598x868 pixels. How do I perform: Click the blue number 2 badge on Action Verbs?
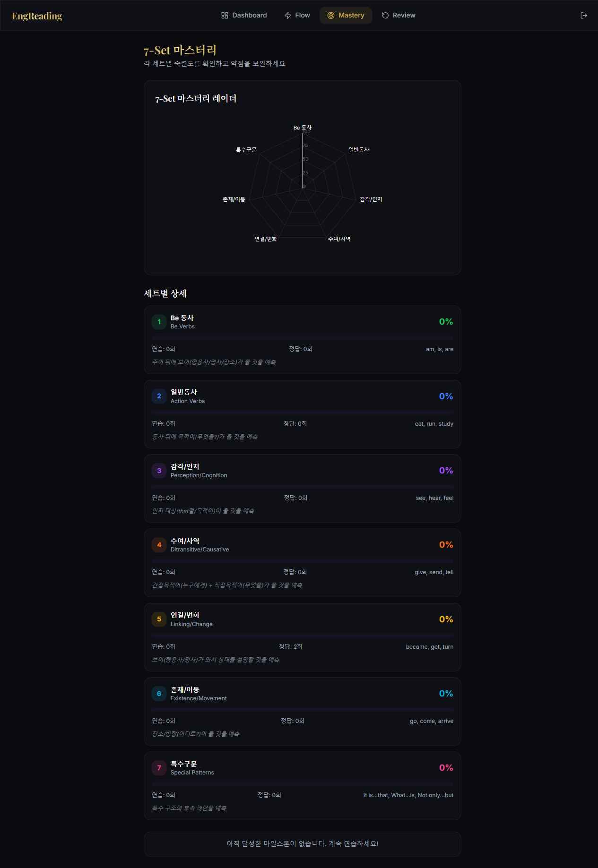(x=159, y=396)
